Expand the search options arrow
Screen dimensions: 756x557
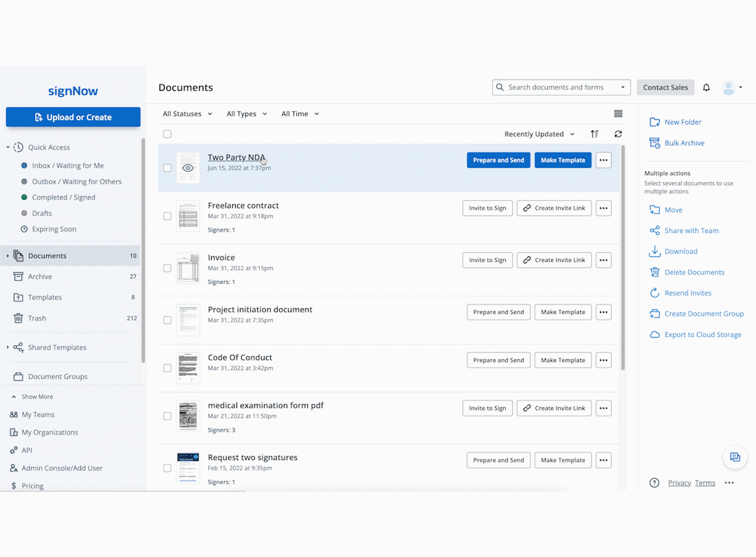(623, 87)
